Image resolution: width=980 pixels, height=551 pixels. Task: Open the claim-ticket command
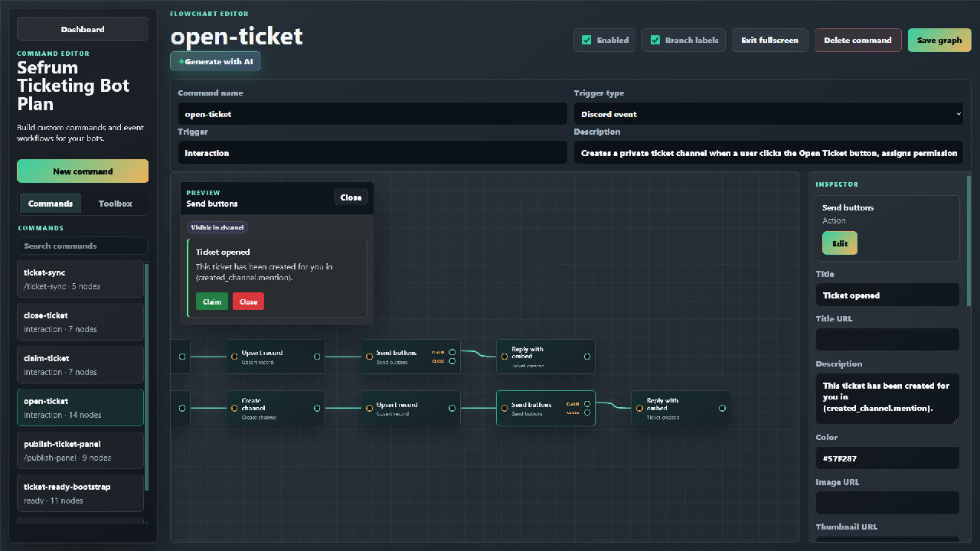(x=80, y=364)
